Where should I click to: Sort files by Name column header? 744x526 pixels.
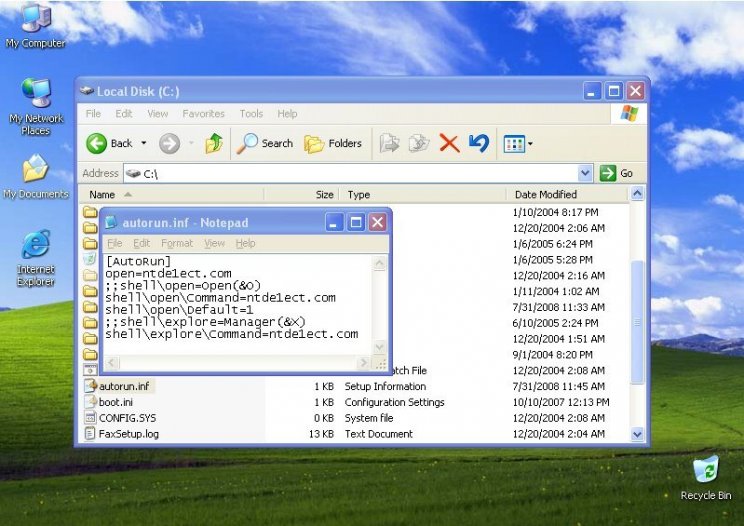coord(171,194)
